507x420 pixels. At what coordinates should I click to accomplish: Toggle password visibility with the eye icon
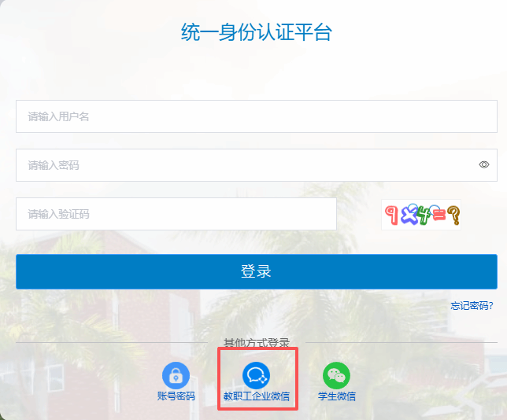pyautogui.click(x=484, y=165)
